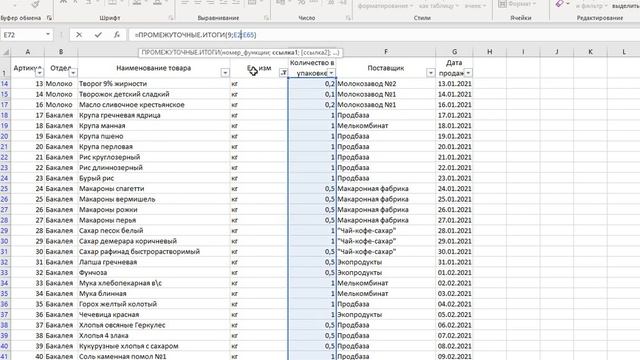Viewport: 640px width, 360px height.
Task: Open the Число group dialog launcher
Action: (x=348, y=18)
